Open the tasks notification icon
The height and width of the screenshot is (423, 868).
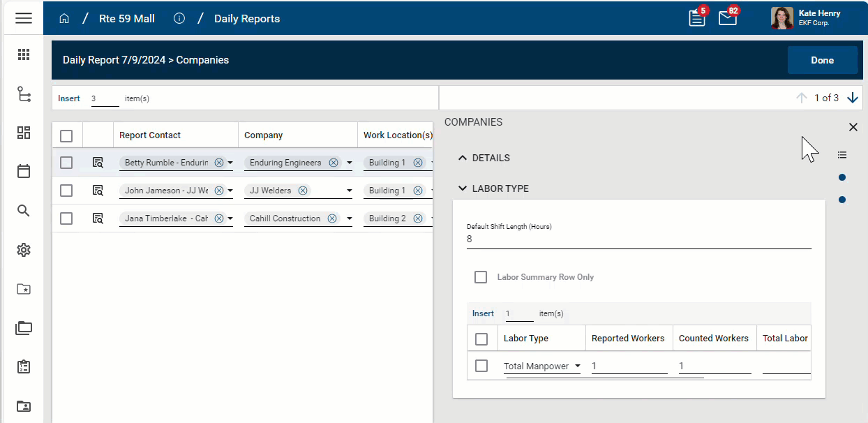tap(697, 19)
